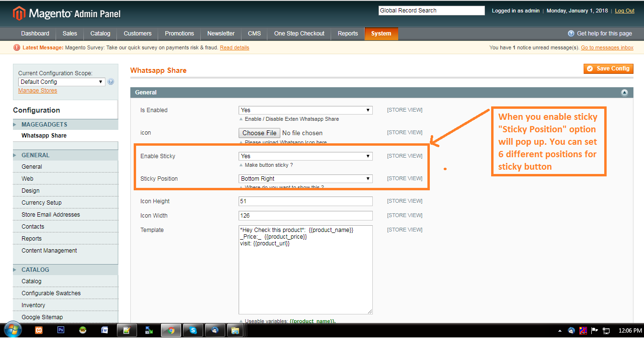Viewport: 644px width, 347px height.
Task: Open One Step Checkout menu
Action: coord(299,34)
